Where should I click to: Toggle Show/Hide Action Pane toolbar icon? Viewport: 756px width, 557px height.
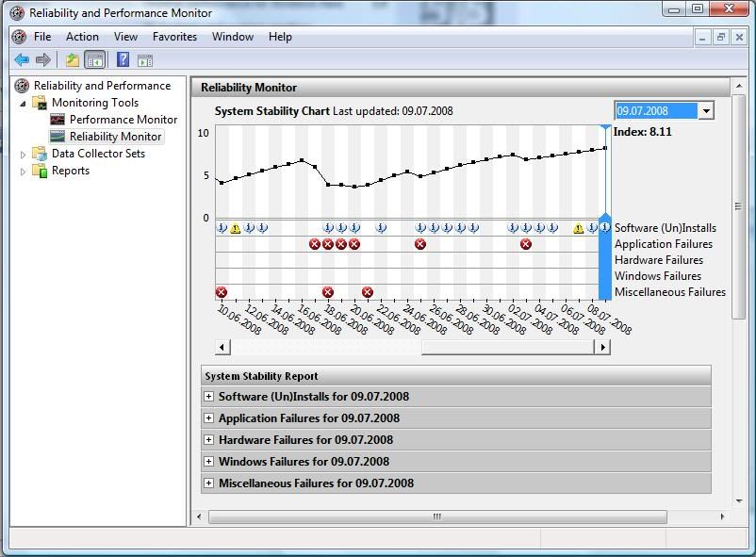pyautogui.click(x=144, y=60)
